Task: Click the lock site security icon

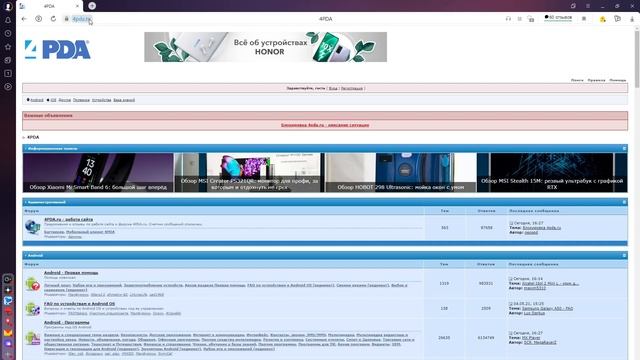Action: pyautogui.click(x=66, y=19)
